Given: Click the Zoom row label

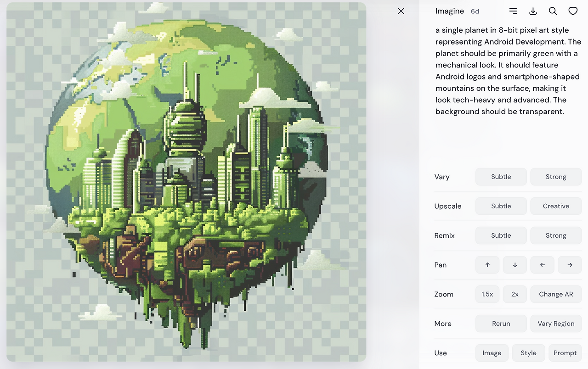Looking at the screenshot, I should (444, 294).
